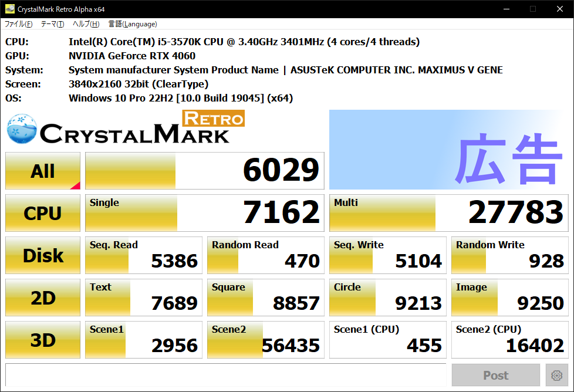Start the CPU benchmark button
Screen dimensions: 574x392
tap(43, 213)
